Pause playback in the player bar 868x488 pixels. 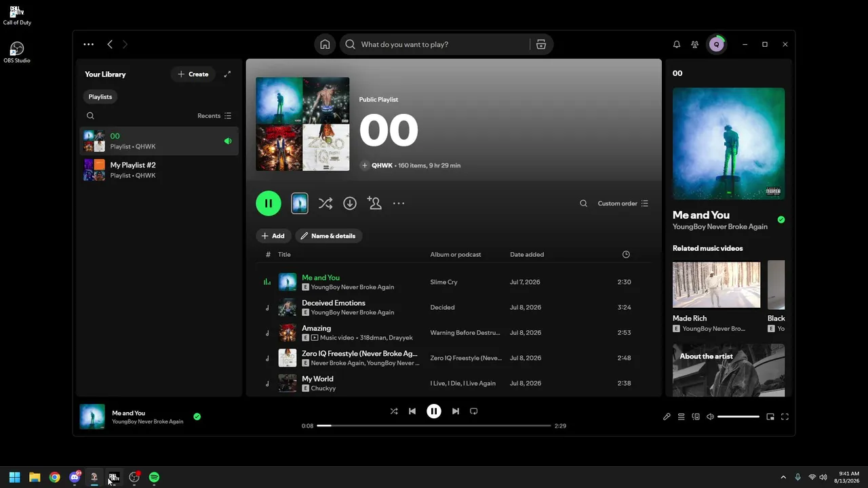click(x=434, y=411)
